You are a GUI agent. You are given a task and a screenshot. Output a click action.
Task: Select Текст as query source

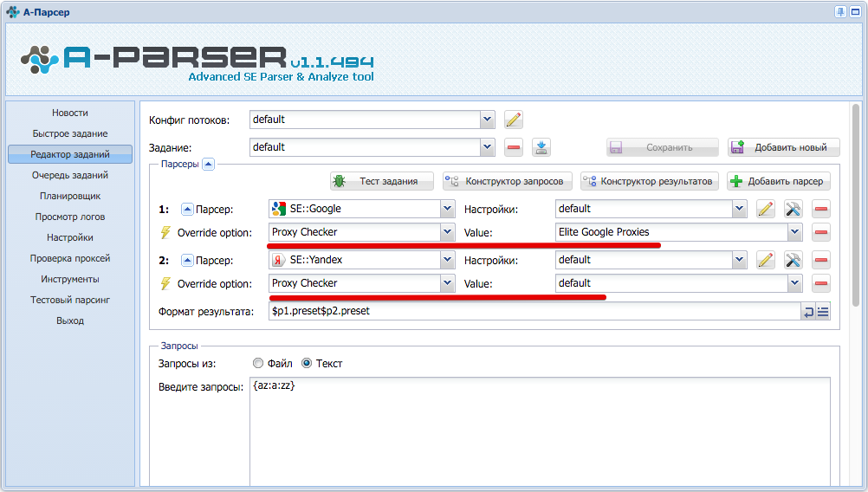[x=307, y=363]
